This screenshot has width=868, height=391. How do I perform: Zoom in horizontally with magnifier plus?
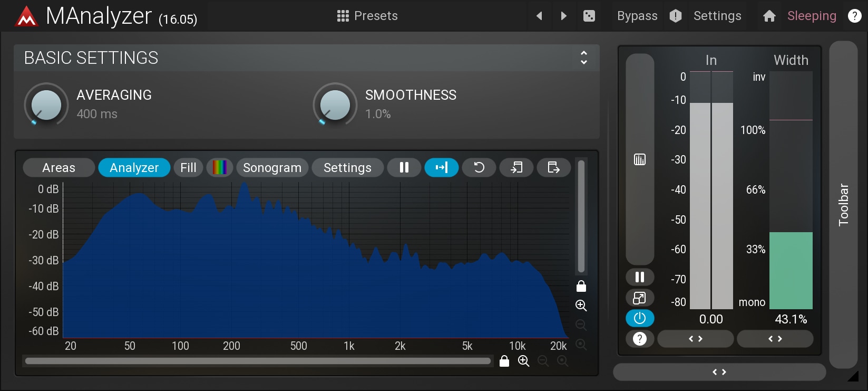click(x=524, y=361)
